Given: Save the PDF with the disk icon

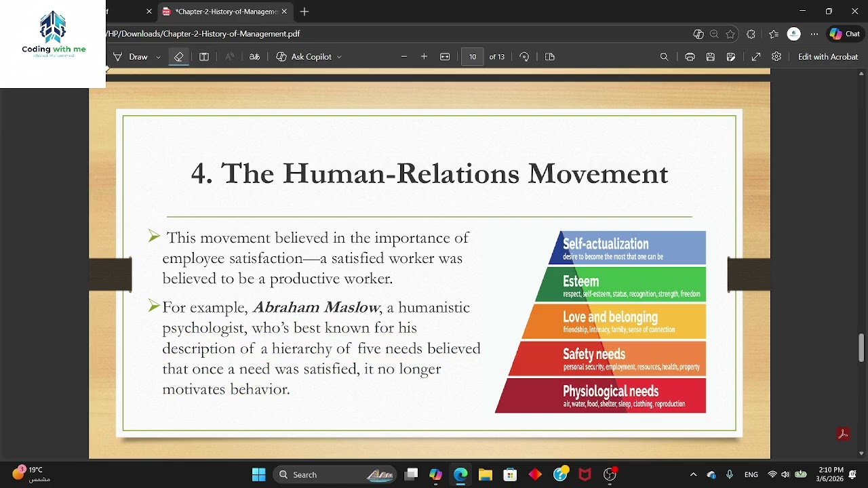Looking at the screenshot, I should 711,57.
